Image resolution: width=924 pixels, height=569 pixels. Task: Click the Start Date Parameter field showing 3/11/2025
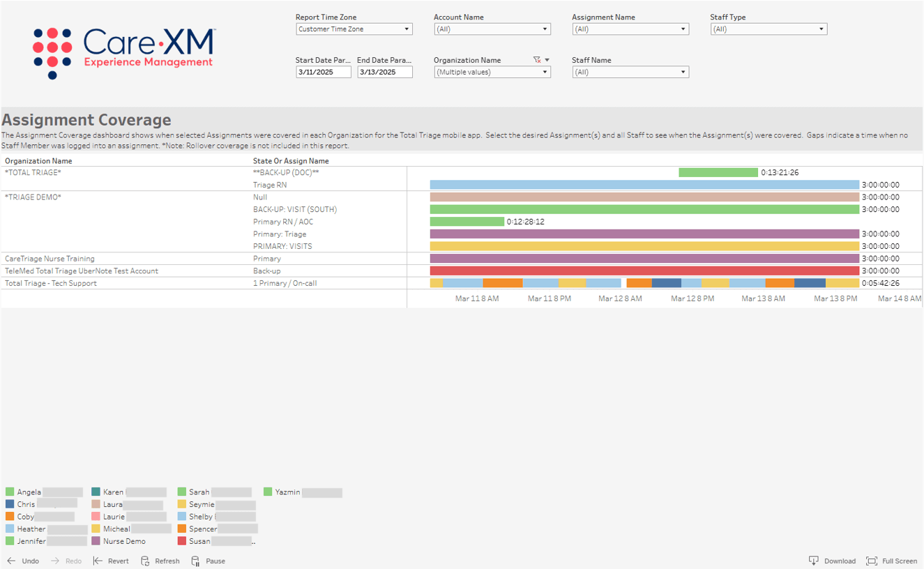click(323, 71)
